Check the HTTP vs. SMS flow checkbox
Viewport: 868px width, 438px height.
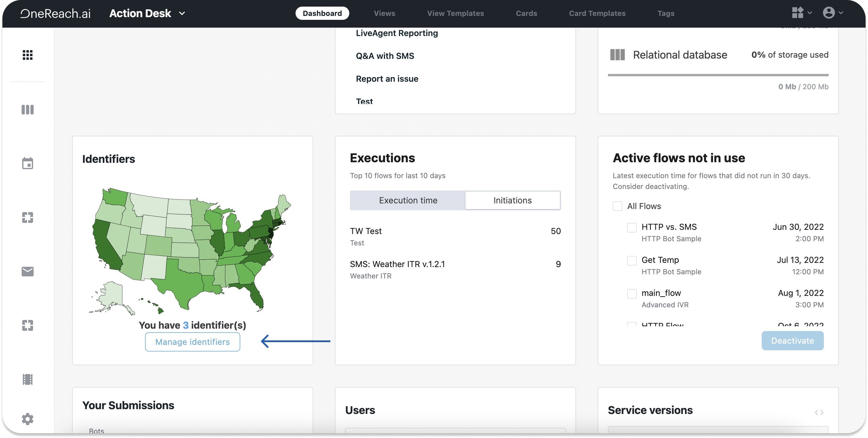tap(632, 227)
